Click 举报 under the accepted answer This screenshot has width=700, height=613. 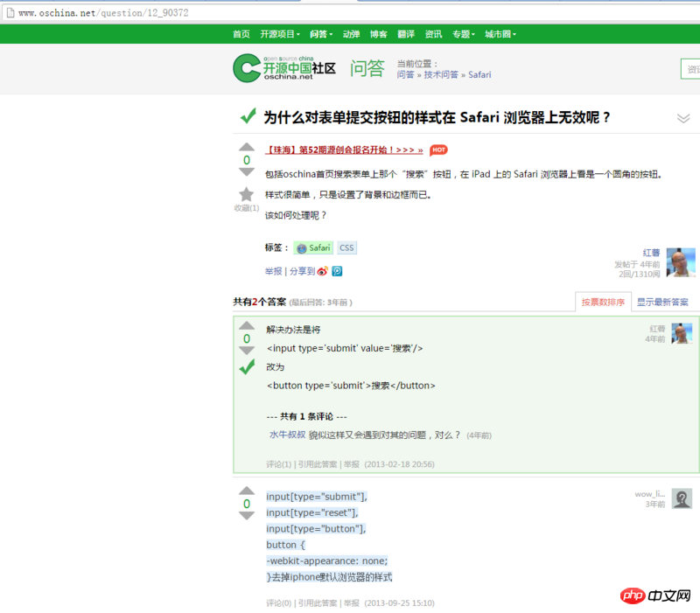[352, 464]
